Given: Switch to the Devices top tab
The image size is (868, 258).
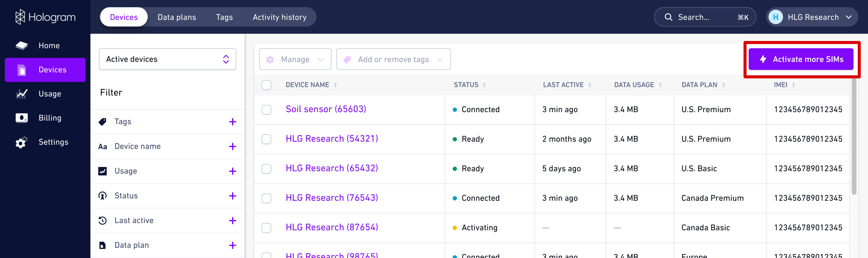Looking at the screenshot, I should point(124,17).
